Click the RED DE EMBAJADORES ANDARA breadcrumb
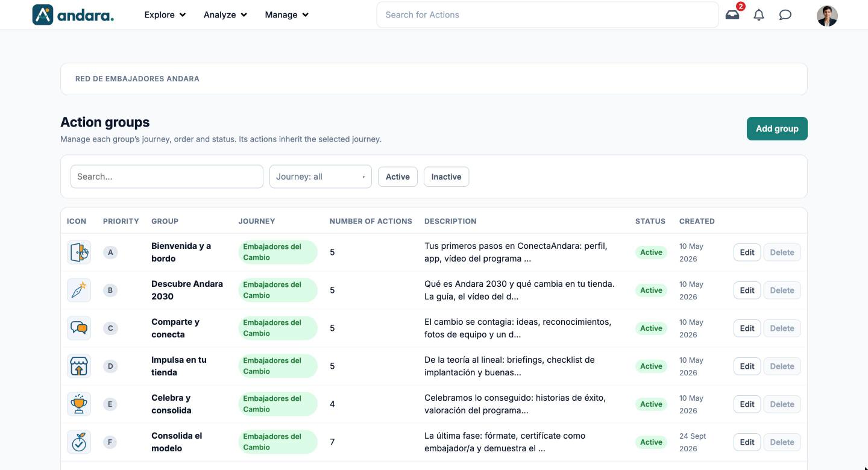 click(x=137, y=79)
